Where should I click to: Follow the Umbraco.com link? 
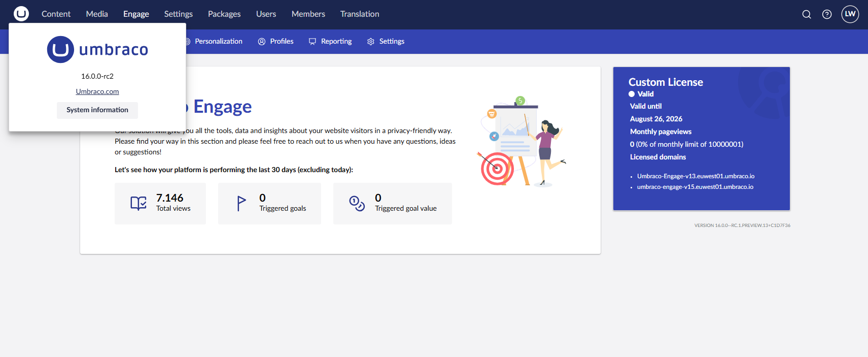tap(97, 92)
